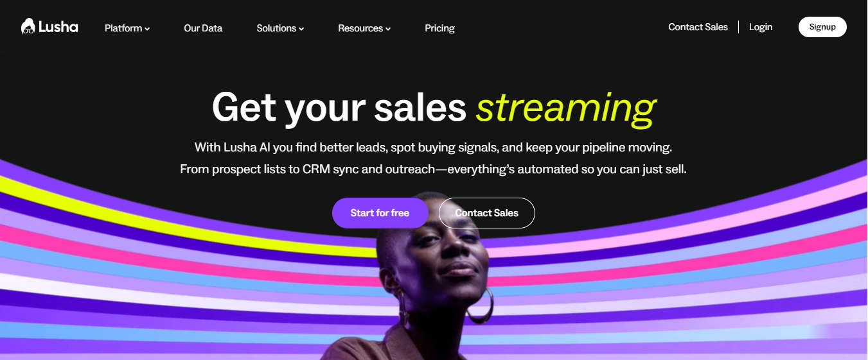
Task: Click the Lusha mascot logo icon
Action: [x=28, y=27]
